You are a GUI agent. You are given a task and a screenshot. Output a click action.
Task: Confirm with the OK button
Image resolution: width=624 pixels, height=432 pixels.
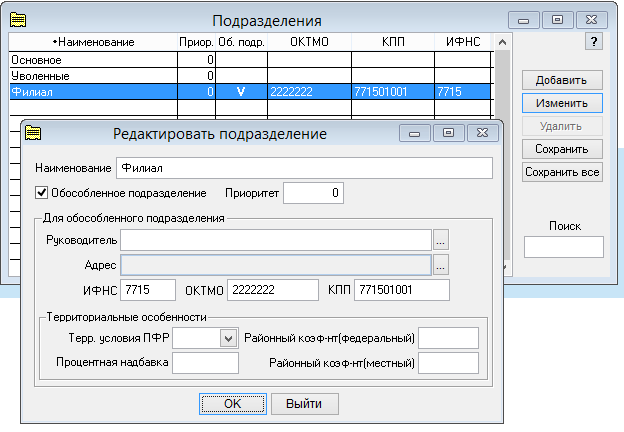click(x=233, y=404)
